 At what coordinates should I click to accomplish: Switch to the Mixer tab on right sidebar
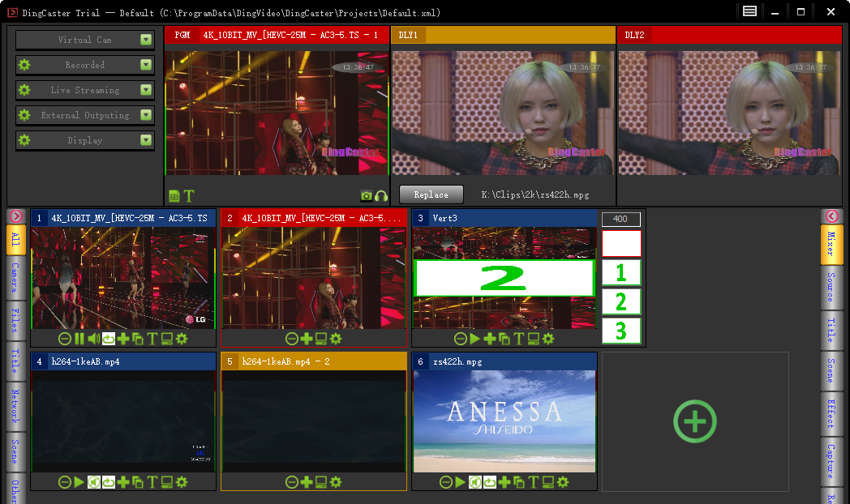coord(831,244)
